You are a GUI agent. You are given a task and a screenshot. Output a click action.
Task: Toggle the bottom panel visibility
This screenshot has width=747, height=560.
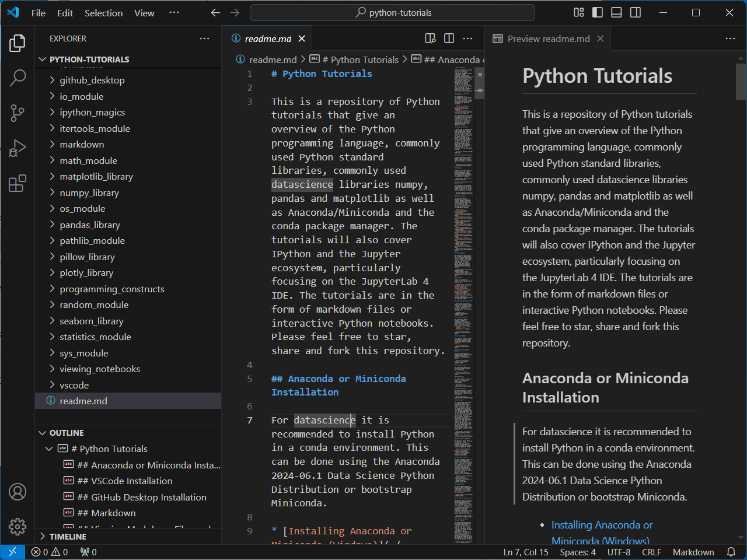pyautogui.click(x=616, y=12)
